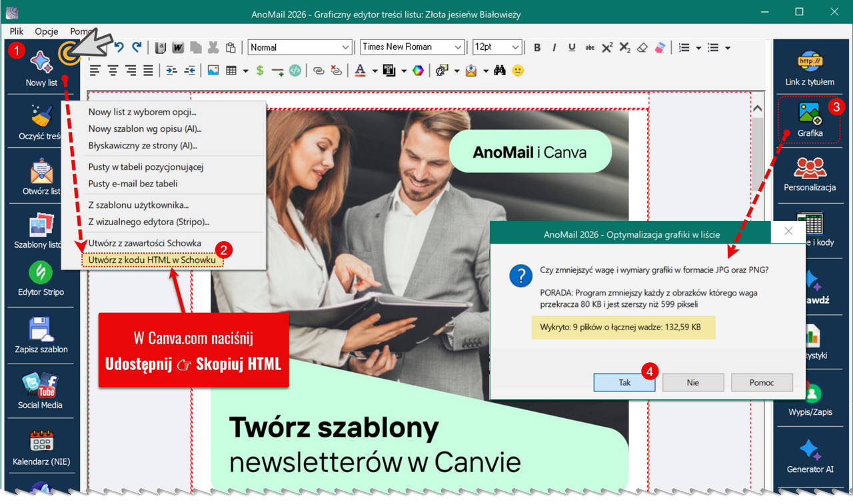Click the Nie button in dialog
This screenshot has width=853, height=504.
693,382
